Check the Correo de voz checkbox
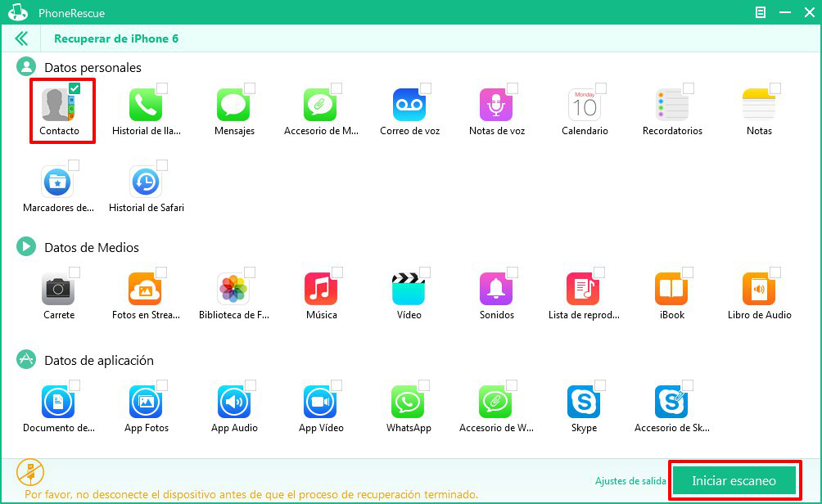This screenshot has width=822, height=504. [426, 88]
